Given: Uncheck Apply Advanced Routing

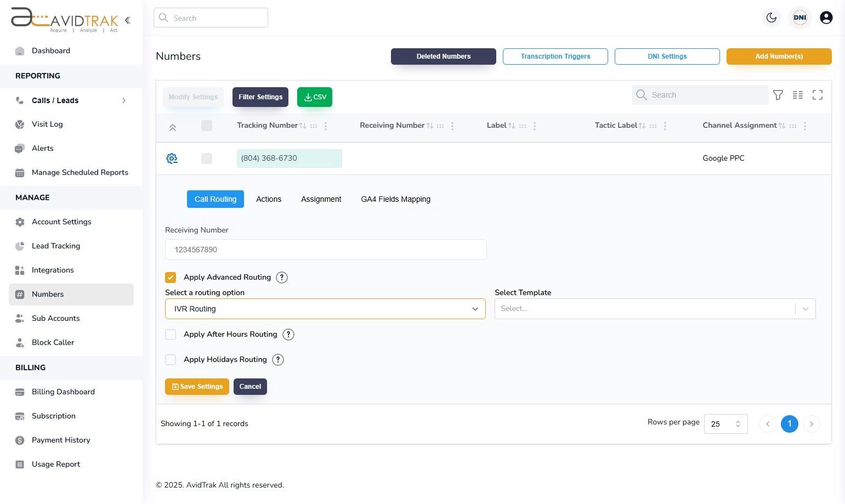Looking at the screenshot, I should 171,278.
